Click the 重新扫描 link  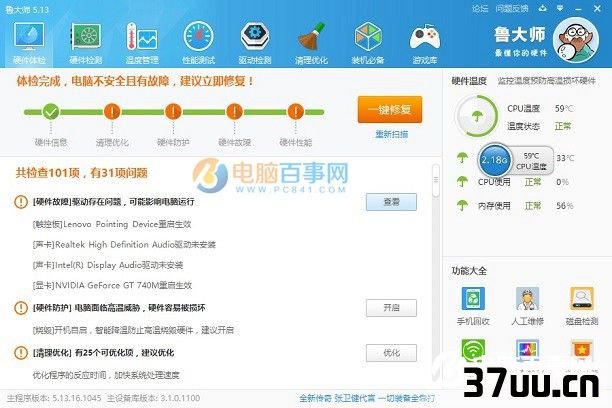coord(391,134)
